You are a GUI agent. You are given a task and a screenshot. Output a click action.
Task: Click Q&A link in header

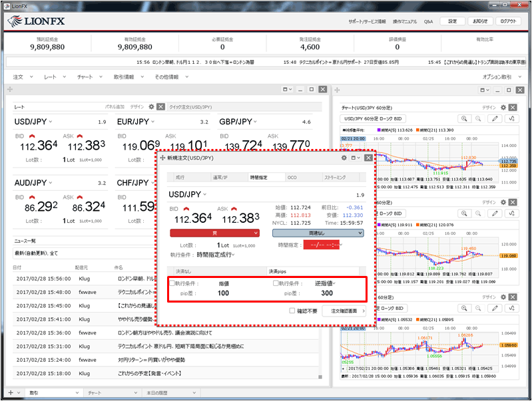428,21
